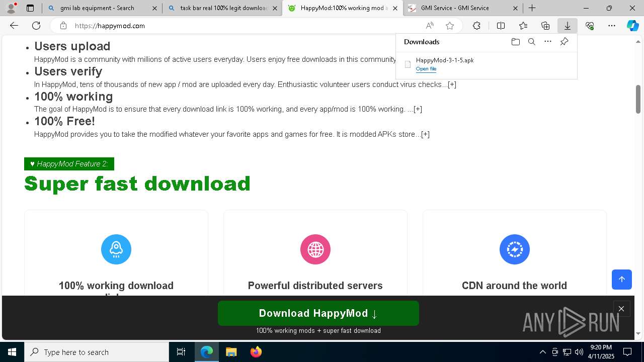Close the task bar real tab
644x362 pixels.
(x=275, y=8)
